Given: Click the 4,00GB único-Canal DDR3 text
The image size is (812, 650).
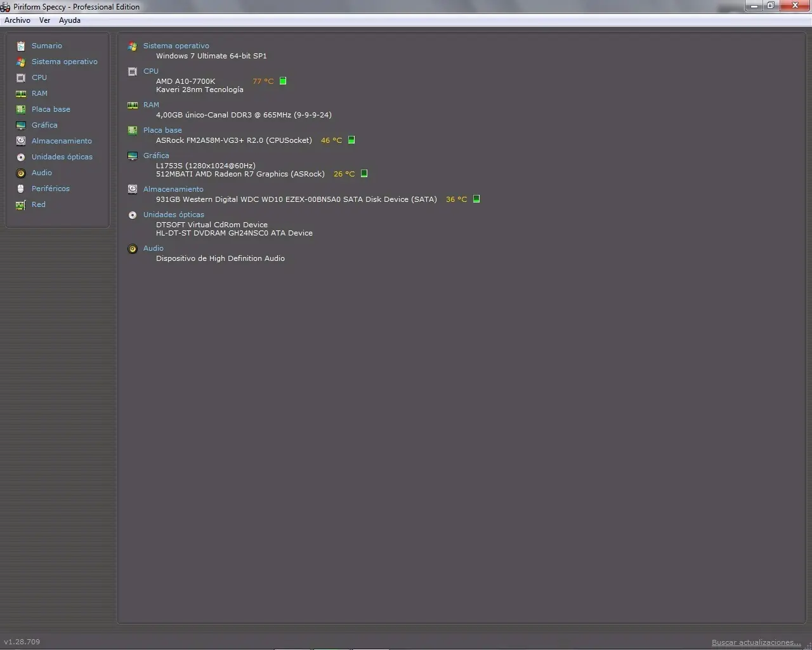Looking at the screenshot, I should point(244,115).
